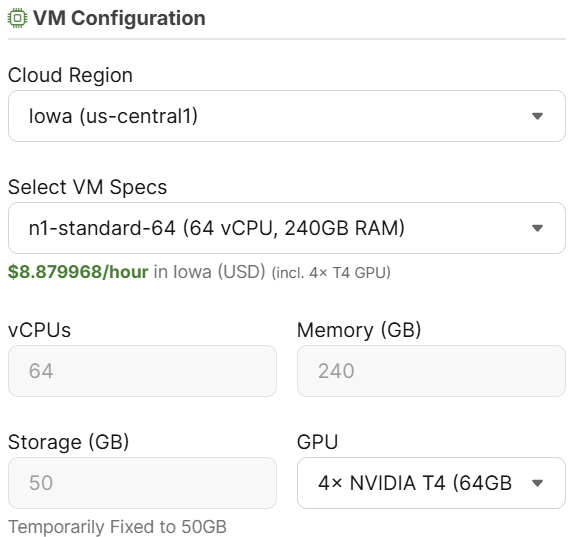Viewport: 571px width, 537px height.
Task: Open the Cloud Region dropdown
Action: tap(287, 116)
